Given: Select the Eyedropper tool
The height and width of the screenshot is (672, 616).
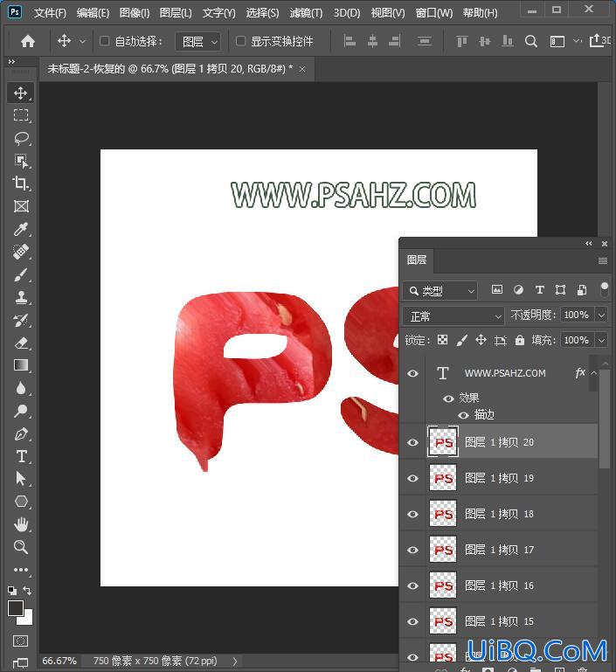Looking at the screenshot, I should click(21, 229).
